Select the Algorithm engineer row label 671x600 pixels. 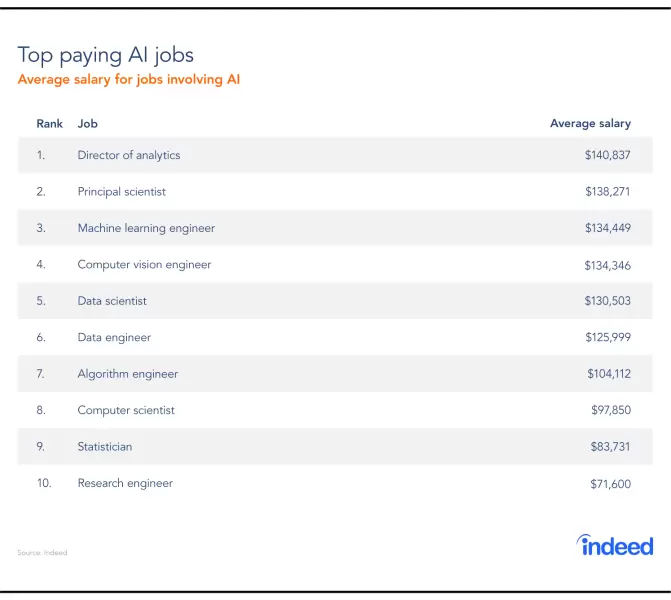coord(128,374)
